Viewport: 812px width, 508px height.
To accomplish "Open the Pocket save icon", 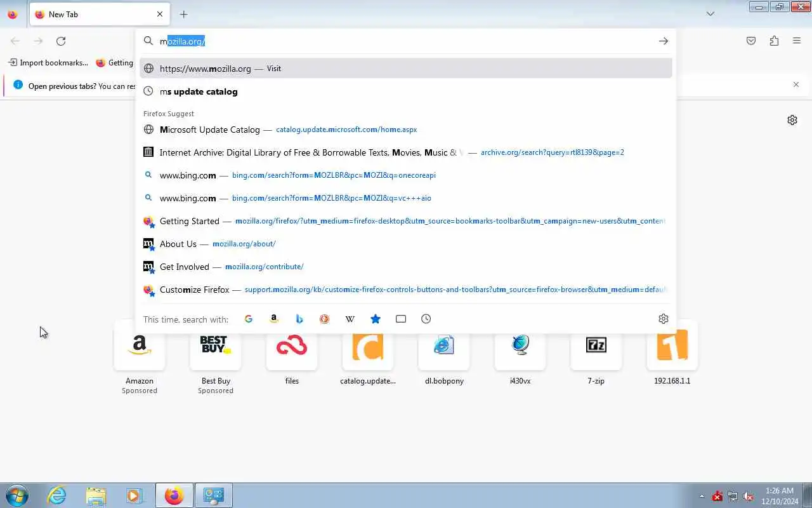I will [x=751, y=41].
